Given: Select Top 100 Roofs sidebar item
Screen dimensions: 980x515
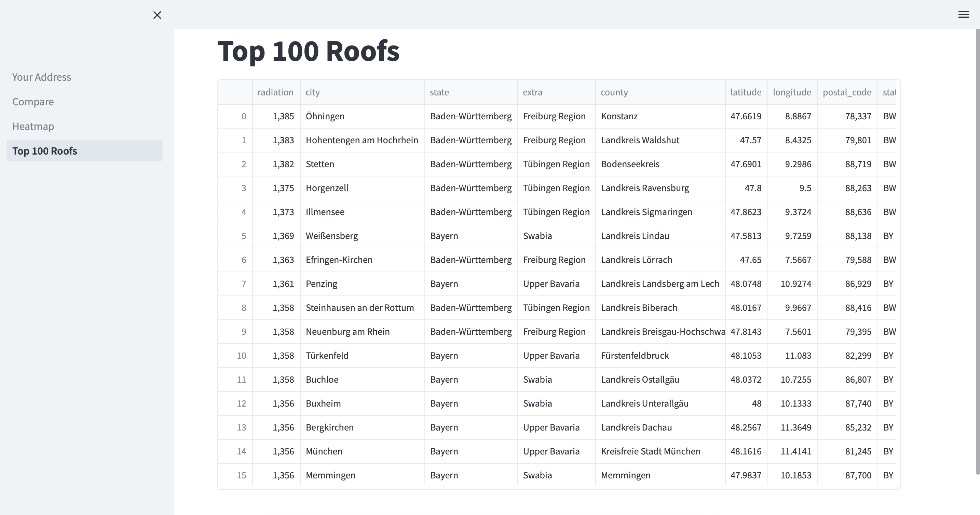Looking at the screenshot, I should coord(44,151).
